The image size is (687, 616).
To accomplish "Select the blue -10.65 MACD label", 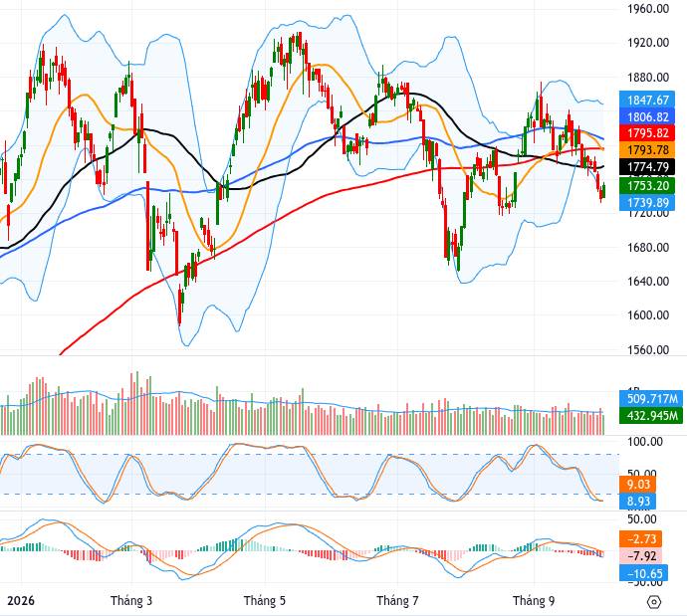I will click(640, 573).
